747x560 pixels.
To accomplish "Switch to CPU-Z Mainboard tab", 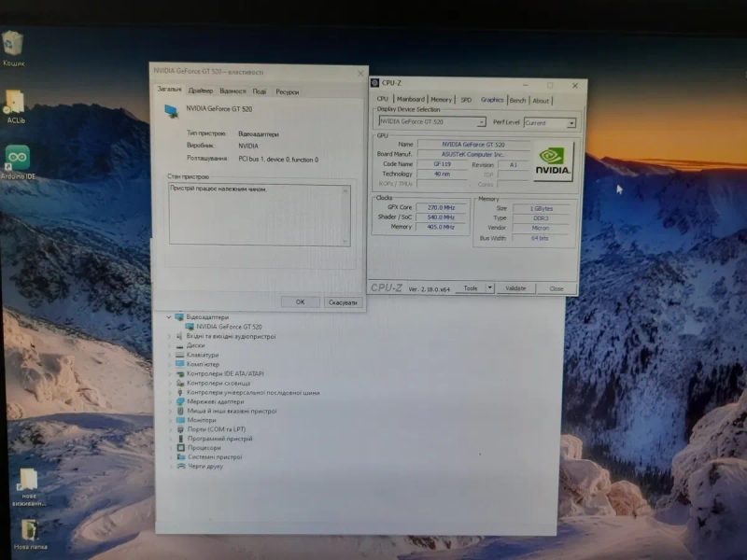I will pos(411,99).
